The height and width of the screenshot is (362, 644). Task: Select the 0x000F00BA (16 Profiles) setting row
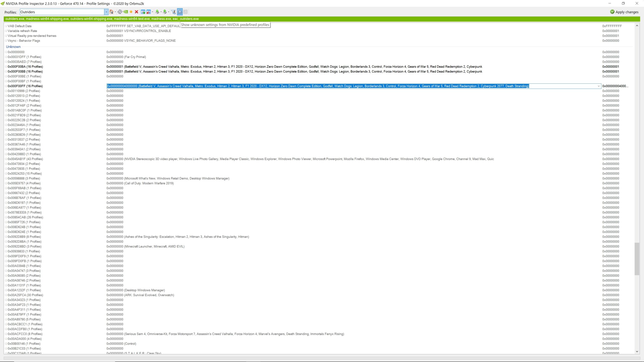coord(25,67)
